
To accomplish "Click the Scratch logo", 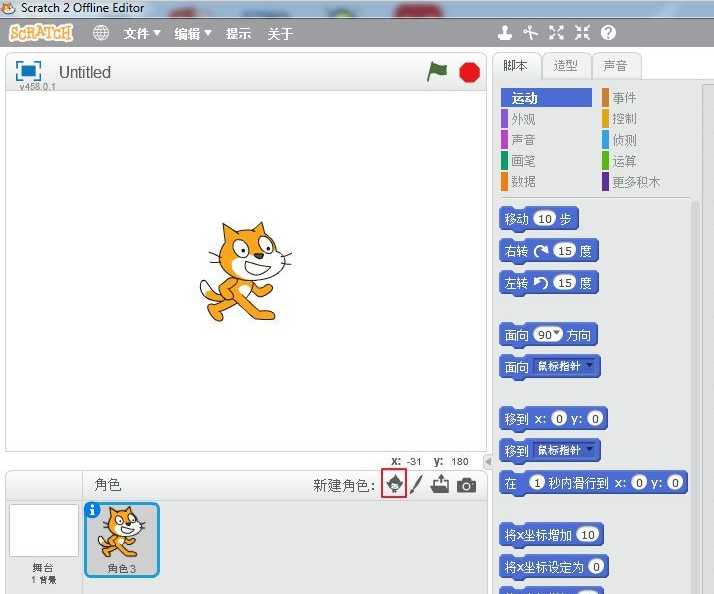I will click(x=41, y=33).
